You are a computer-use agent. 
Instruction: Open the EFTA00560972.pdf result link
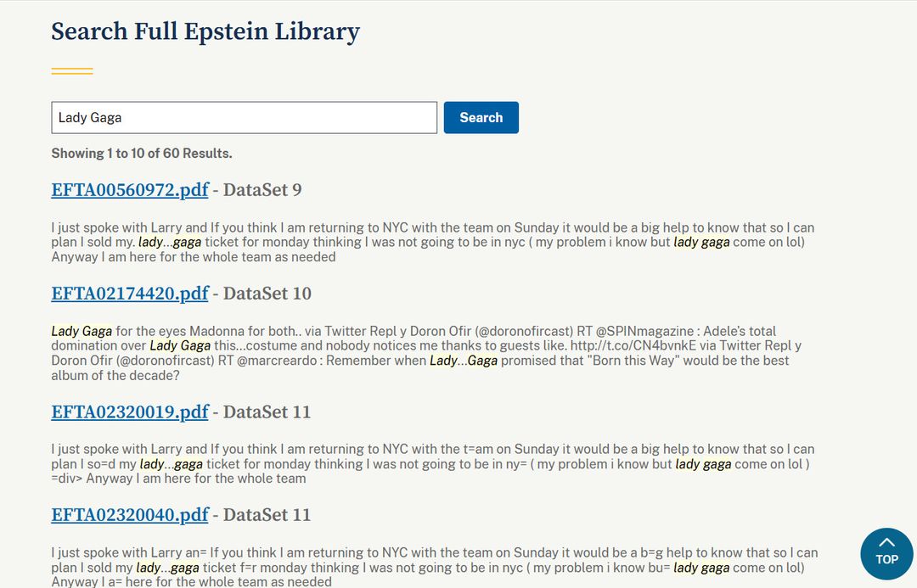(x=130, y=190)
